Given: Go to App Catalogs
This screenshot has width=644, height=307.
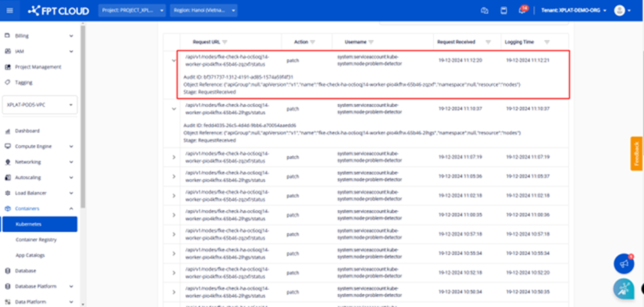Looking at the screenshot, I should tap(29, 255).
